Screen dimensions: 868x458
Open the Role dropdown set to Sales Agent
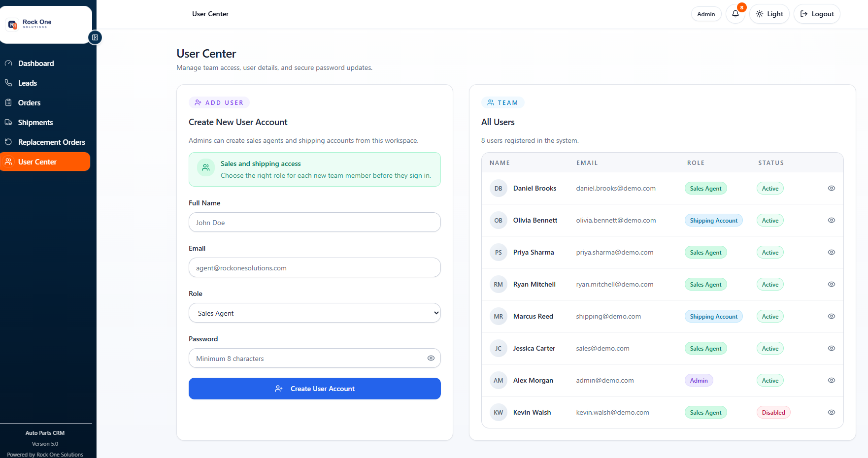click(315, 313)
